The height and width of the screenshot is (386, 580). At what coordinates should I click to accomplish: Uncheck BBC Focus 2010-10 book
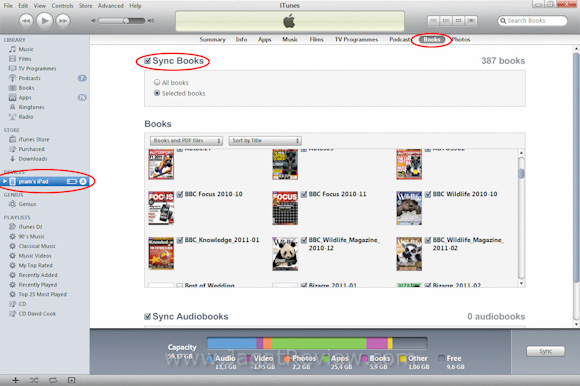[180, 194]
